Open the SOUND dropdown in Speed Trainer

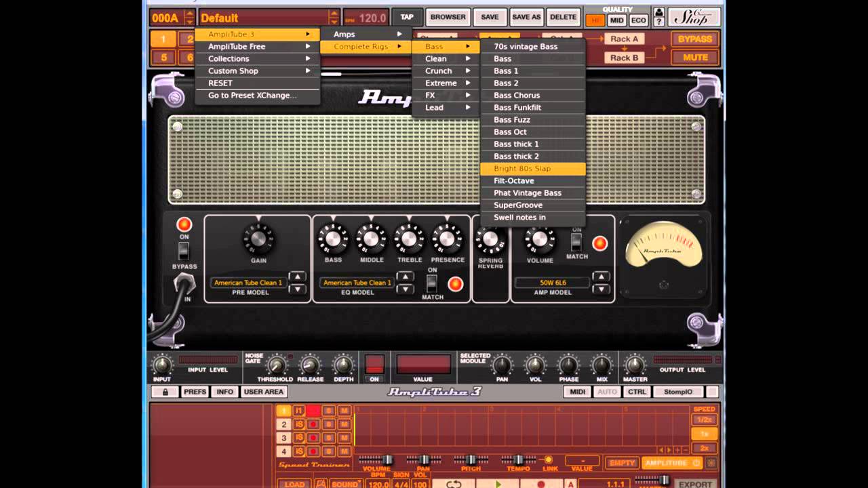click(x=347, y=484)
